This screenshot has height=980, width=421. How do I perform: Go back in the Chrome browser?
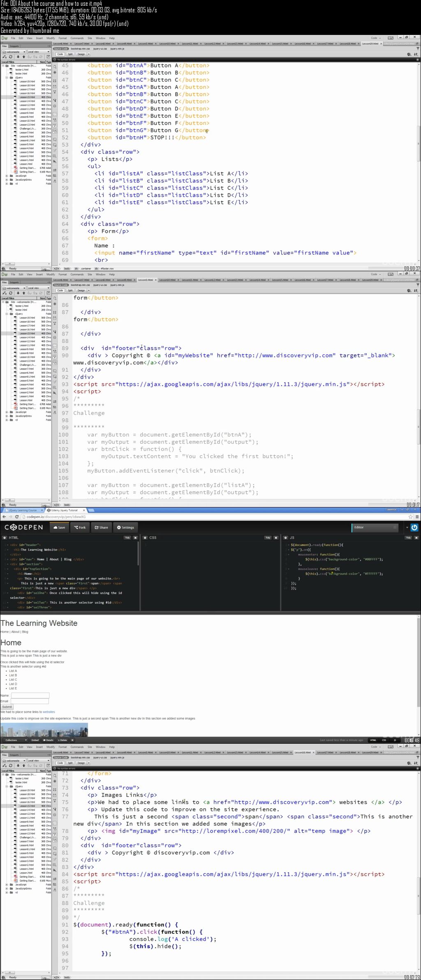tap(4, 517)
